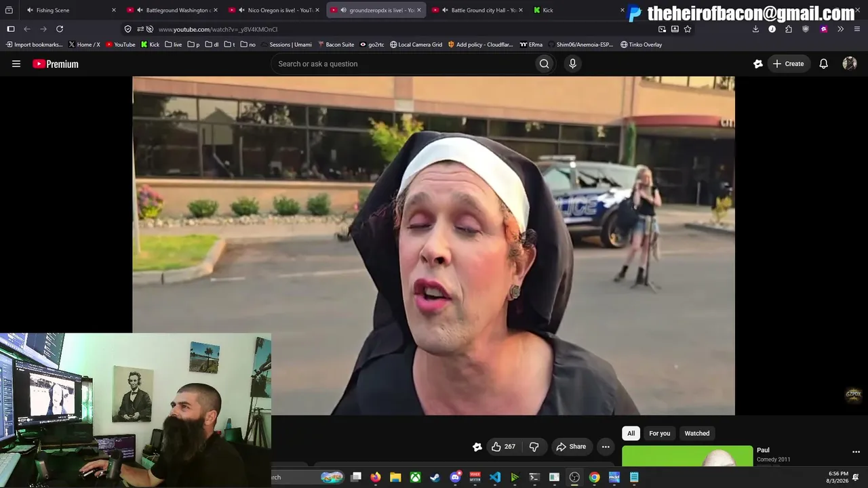Image resolution: width=868 pixels, height=488 pixels.
Task: Launch Firefox from the taskbar
Action: click(376, 477)
